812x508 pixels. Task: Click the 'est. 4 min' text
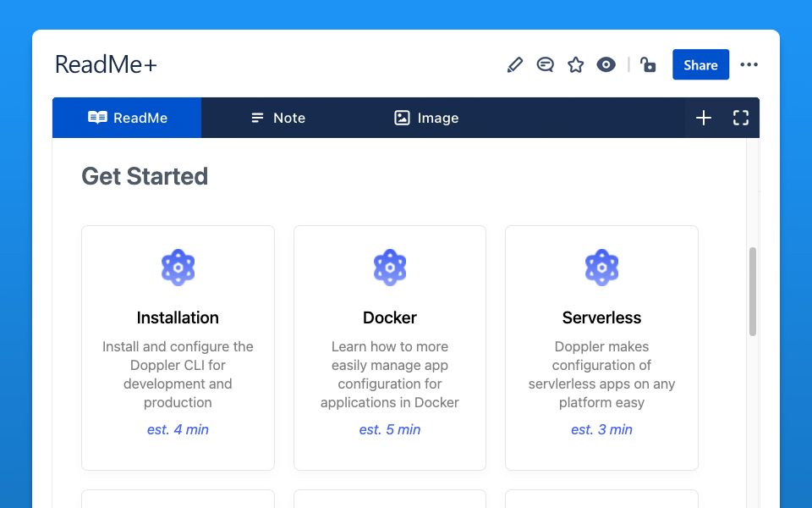click(x=178, y=430)
